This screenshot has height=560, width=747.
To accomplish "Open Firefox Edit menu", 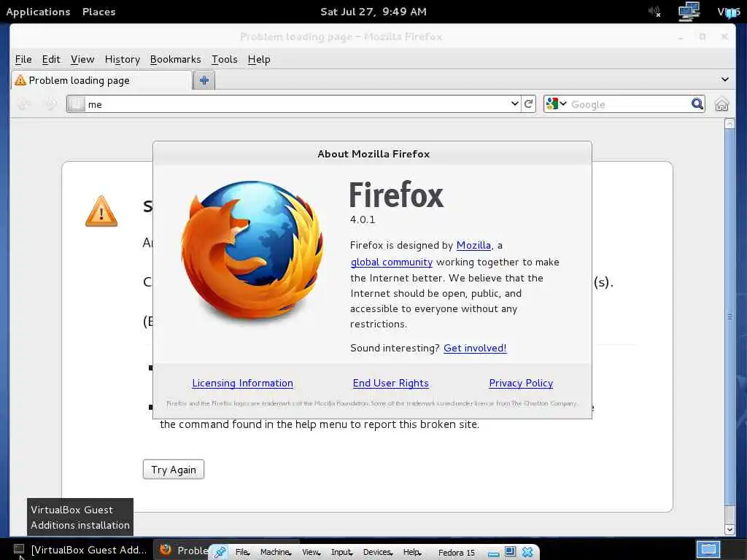I will [x=51, y=59].
